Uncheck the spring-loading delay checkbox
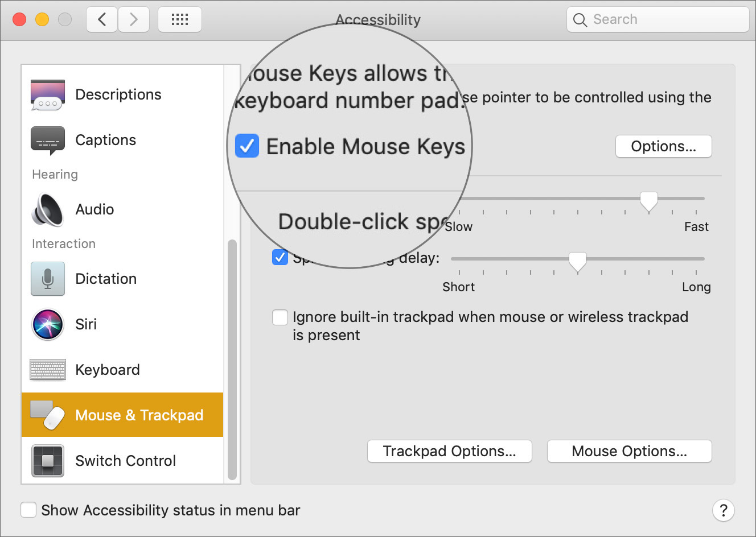The width and height of the screenshot is (756, 537). click(280, 258)
